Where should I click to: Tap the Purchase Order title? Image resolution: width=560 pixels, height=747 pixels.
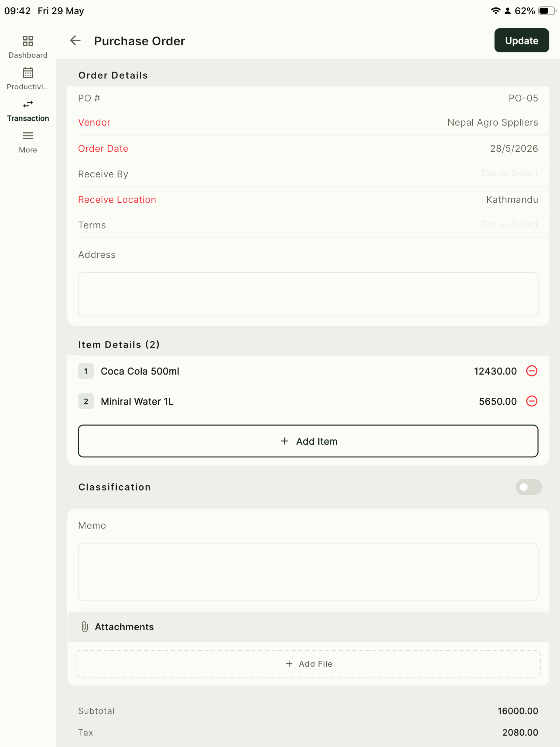click(139, 41)
